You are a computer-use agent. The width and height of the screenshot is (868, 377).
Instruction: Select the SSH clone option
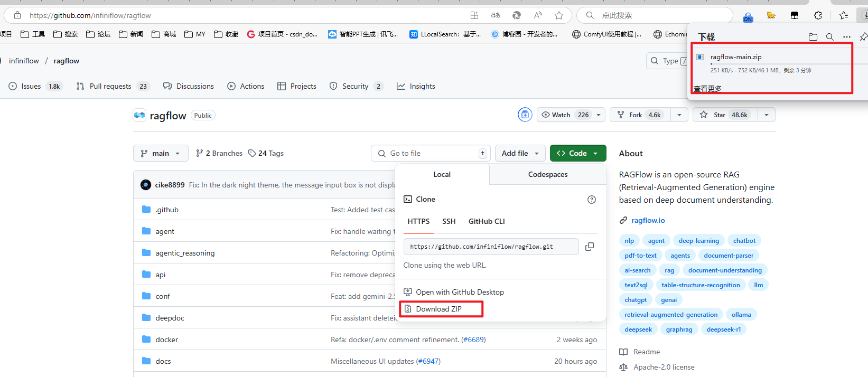(x=449, y=221)
